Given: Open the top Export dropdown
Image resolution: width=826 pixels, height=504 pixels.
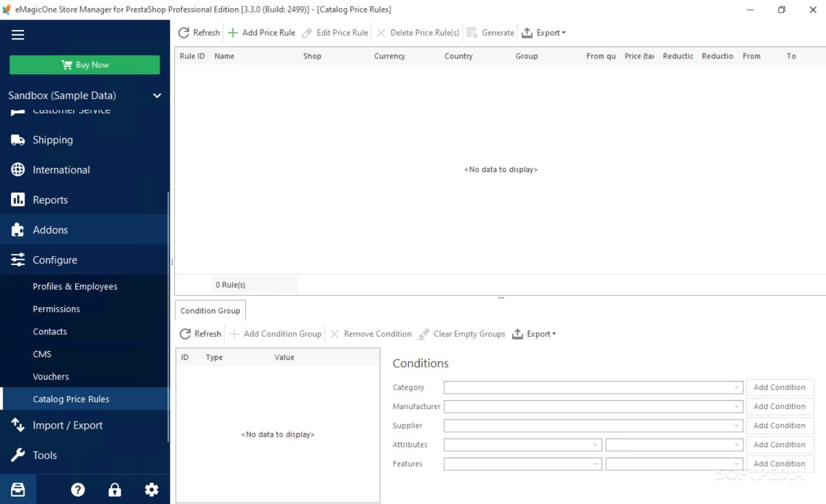Looking at the screenshot, I should coord(543,33).
